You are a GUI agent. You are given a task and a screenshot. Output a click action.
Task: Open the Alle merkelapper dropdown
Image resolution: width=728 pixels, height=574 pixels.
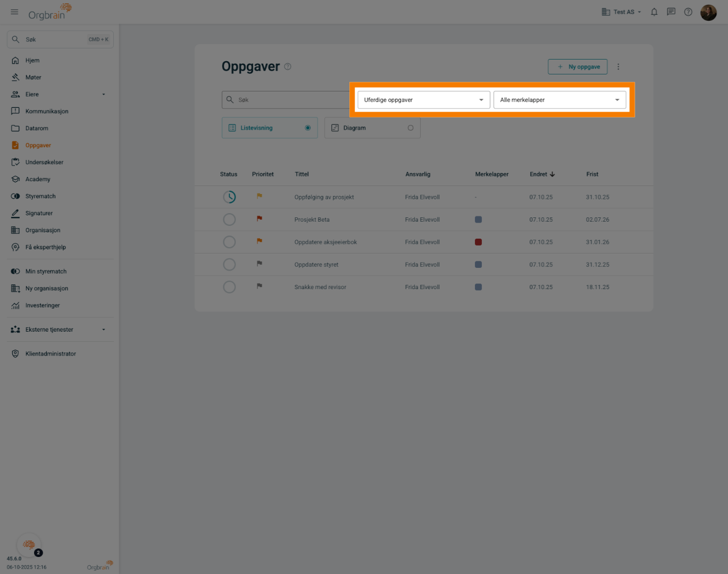pos(559,100)
